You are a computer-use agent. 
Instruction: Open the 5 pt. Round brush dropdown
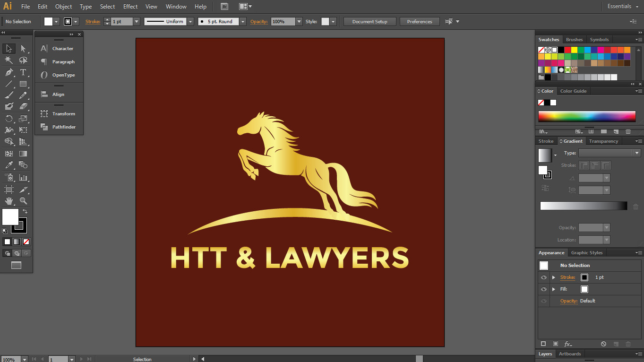click(x=243, y=22)
